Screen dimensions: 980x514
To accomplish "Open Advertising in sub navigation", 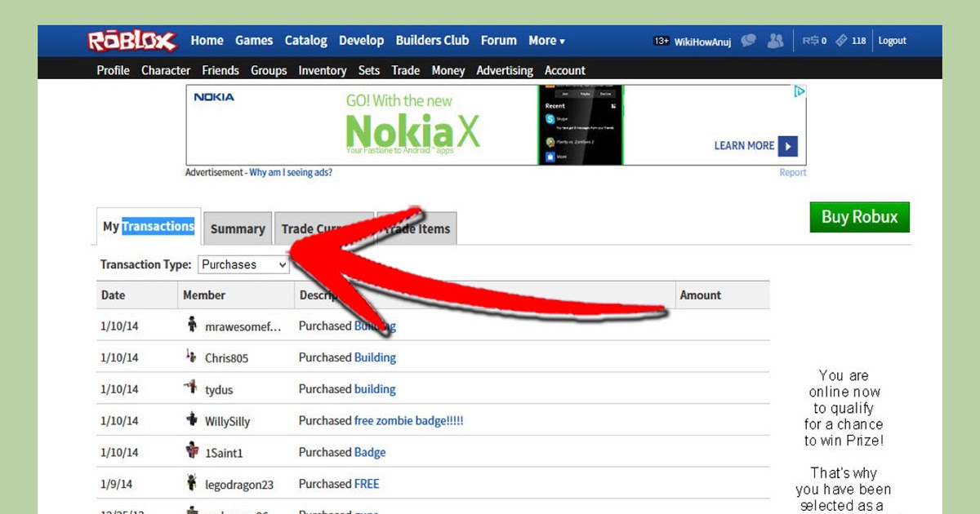I will 505,70.
